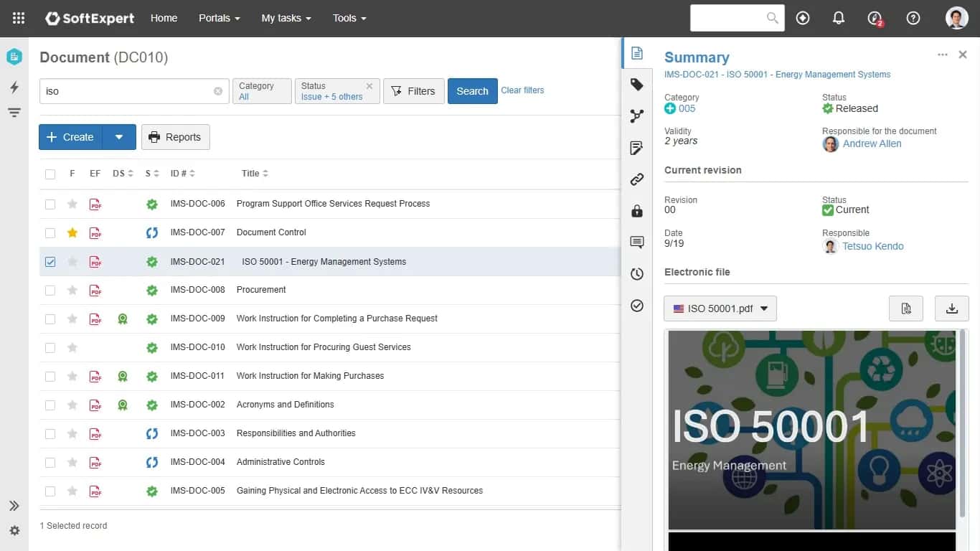The width and height of the screenshot is (980, 551).
Task: Open the comments speech bubble tab
Action: (636, 242)
